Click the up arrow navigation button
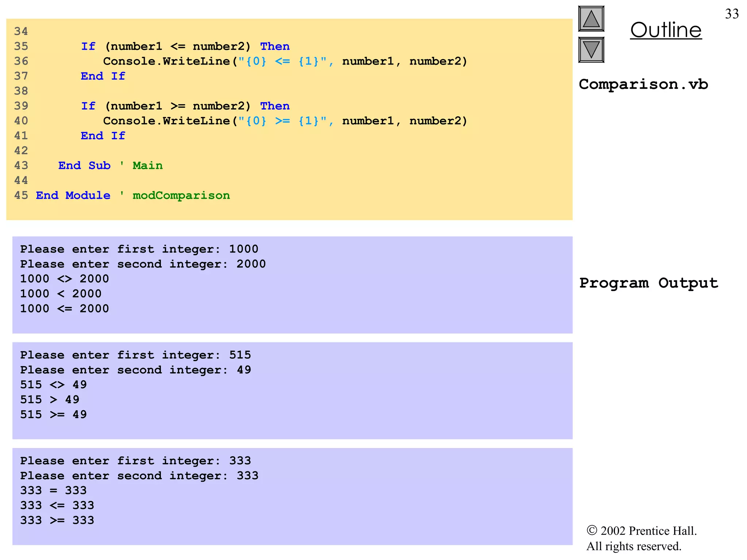The width and height of the screenshot is (747, 560). click(591, 19)
